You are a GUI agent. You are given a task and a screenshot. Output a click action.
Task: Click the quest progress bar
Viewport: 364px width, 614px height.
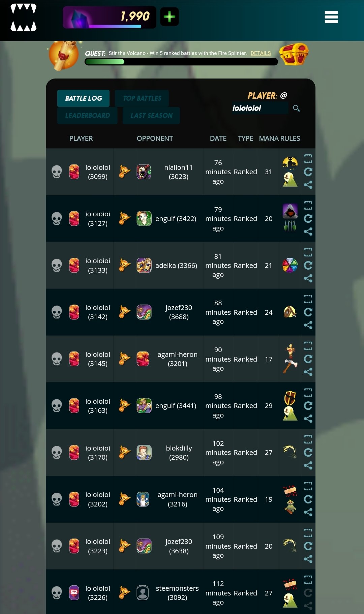coord(181,62)
